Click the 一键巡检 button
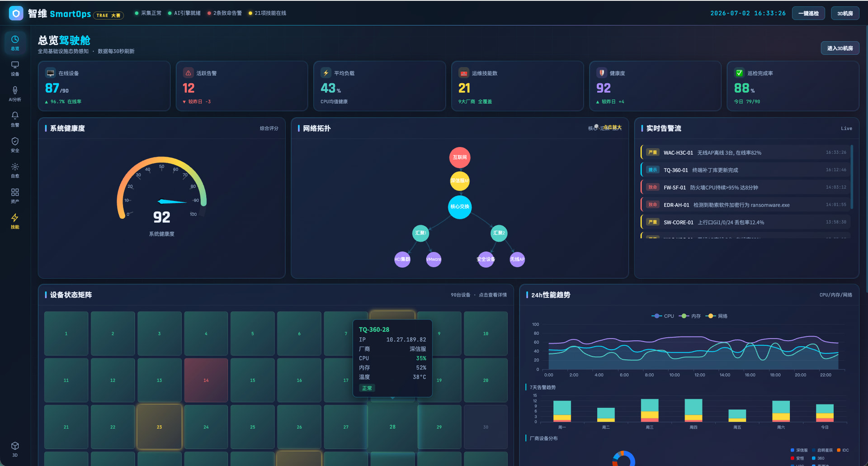The image size is (868, 466). [x=808, y=13]
